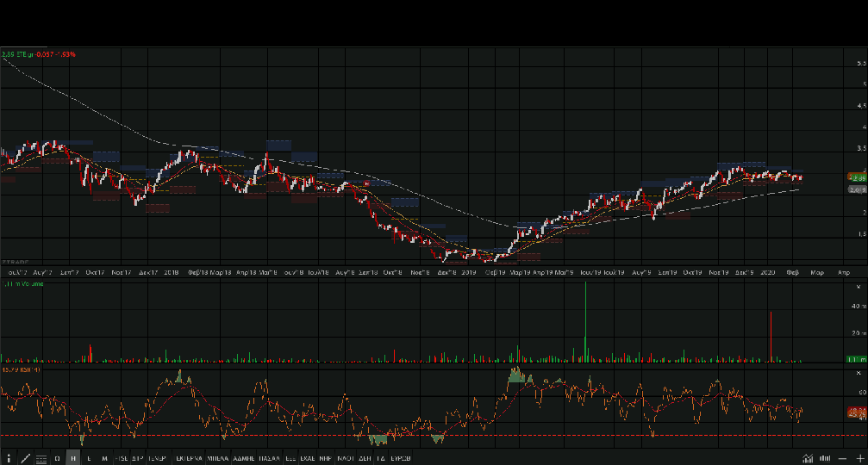Close the Volume panel with X
The height and width of the screenshot is (465, 868).
[x=858, y=286]
